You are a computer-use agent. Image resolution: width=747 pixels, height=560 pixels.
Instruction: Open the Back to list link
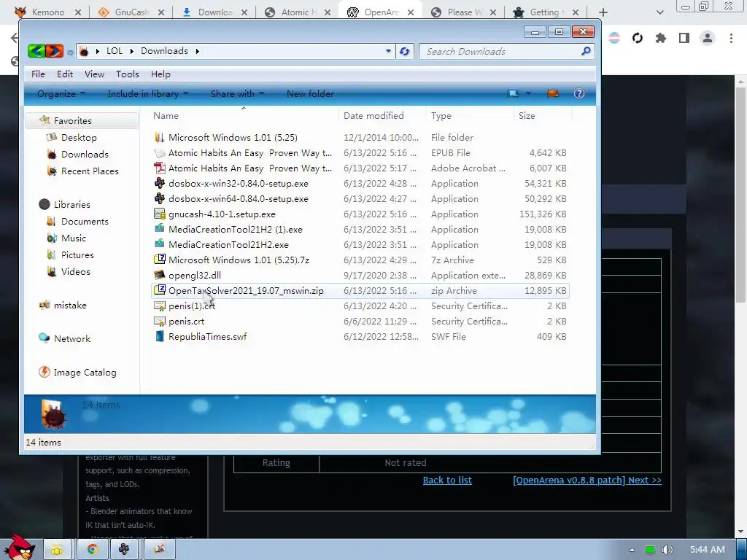447,480
